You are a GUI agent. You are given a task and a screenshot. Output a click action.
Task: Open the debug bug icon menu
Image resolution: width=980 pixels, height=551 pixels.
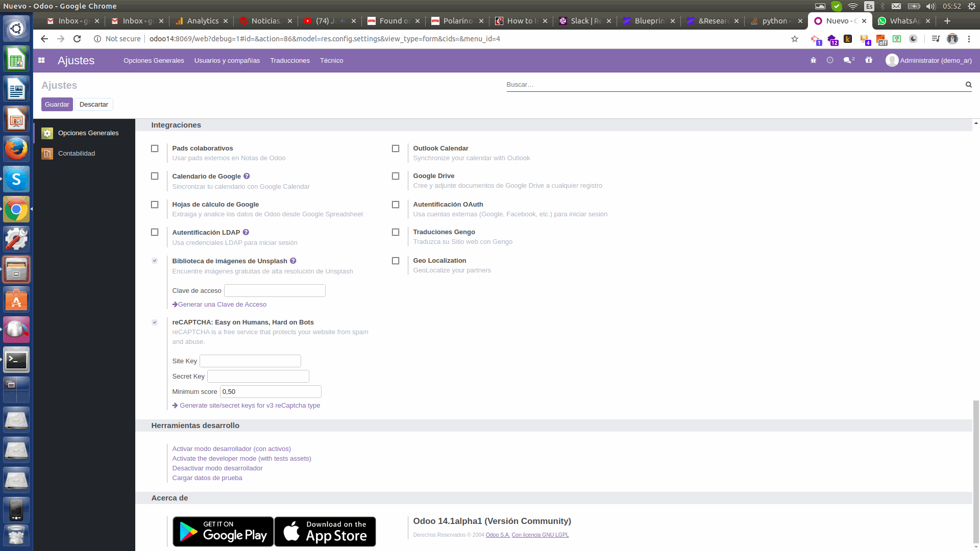(814, 60)
